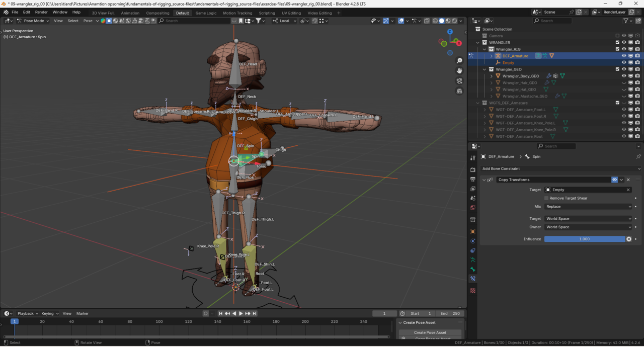Switch to orthographic/perspective grid icon

pyautogui.click(x=459, y=91)
